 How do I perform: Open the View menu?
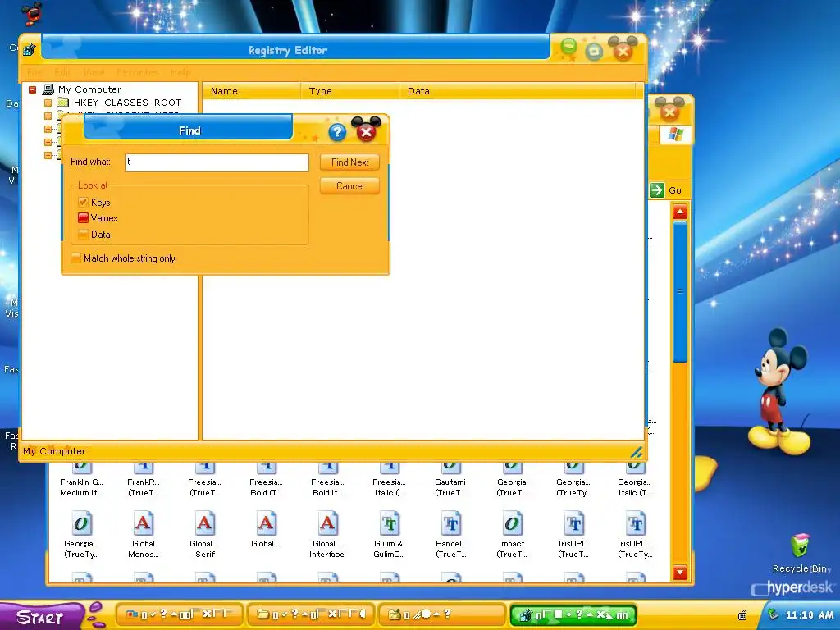click(94, 72)
